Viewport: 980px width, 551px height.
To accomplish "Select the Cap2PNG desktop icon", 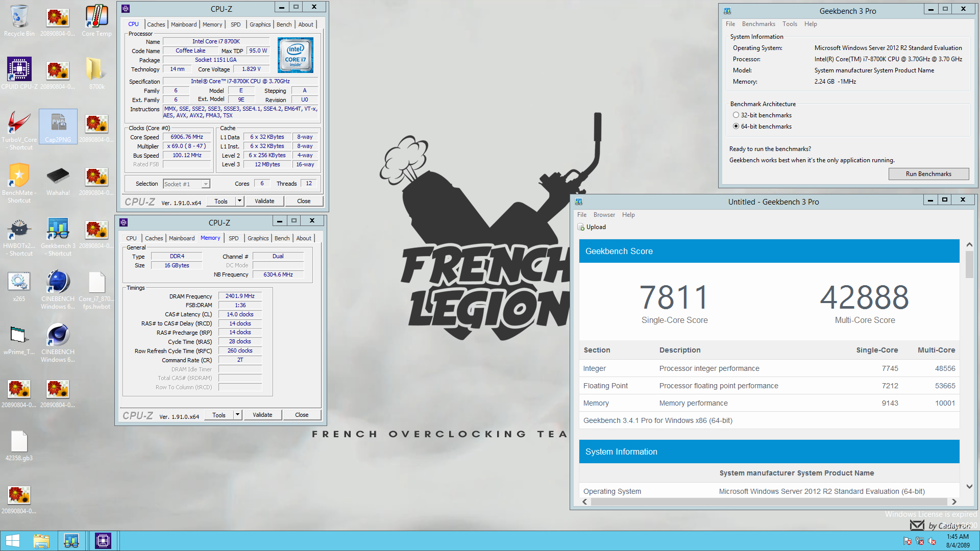I will (58, 127).
